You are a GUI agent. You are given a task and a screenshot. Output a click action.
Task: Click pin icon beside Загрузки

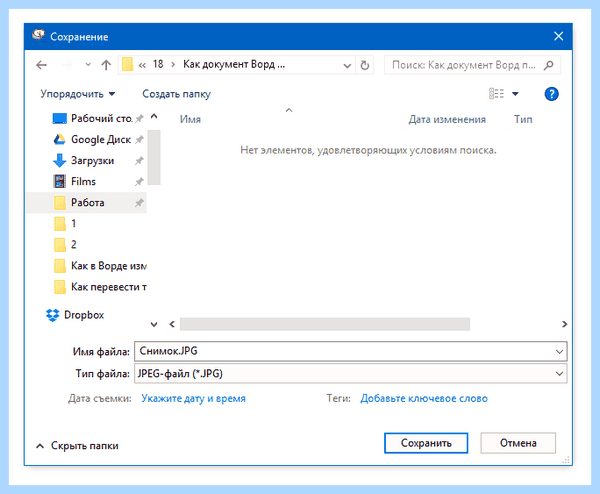[139, 161]
